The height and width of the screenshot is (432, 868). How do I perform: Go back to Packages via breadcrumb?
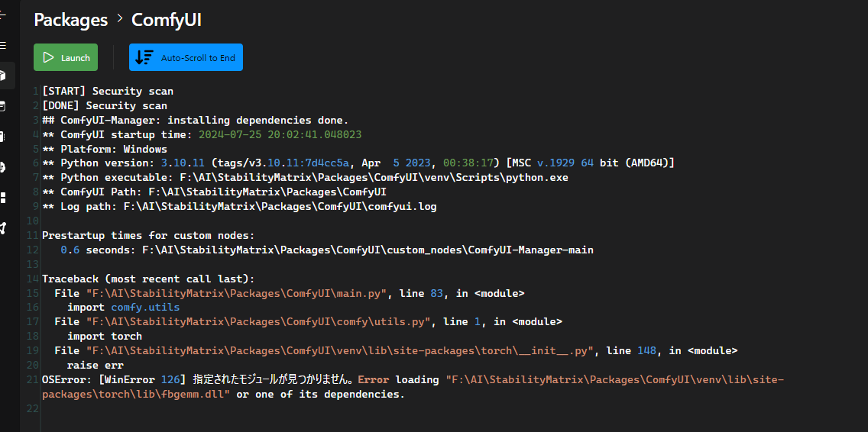(71, 20)
